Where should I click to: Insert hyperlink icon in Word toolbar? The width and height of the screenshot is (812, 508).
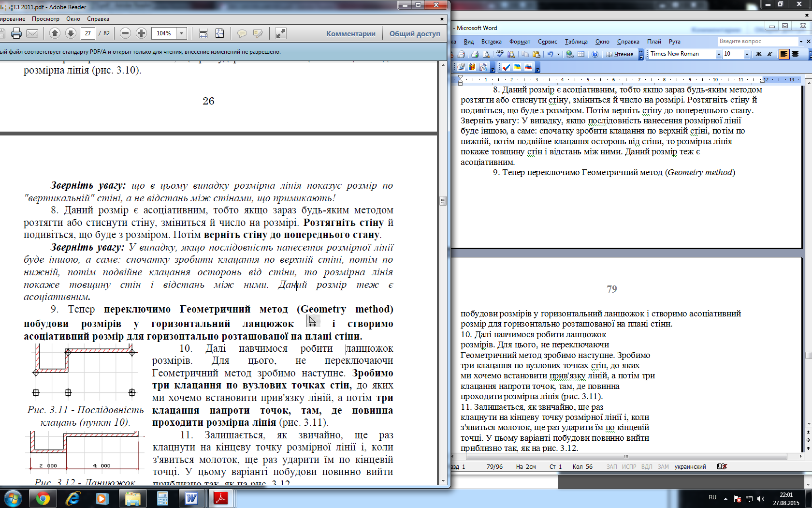tap(570, 54)
